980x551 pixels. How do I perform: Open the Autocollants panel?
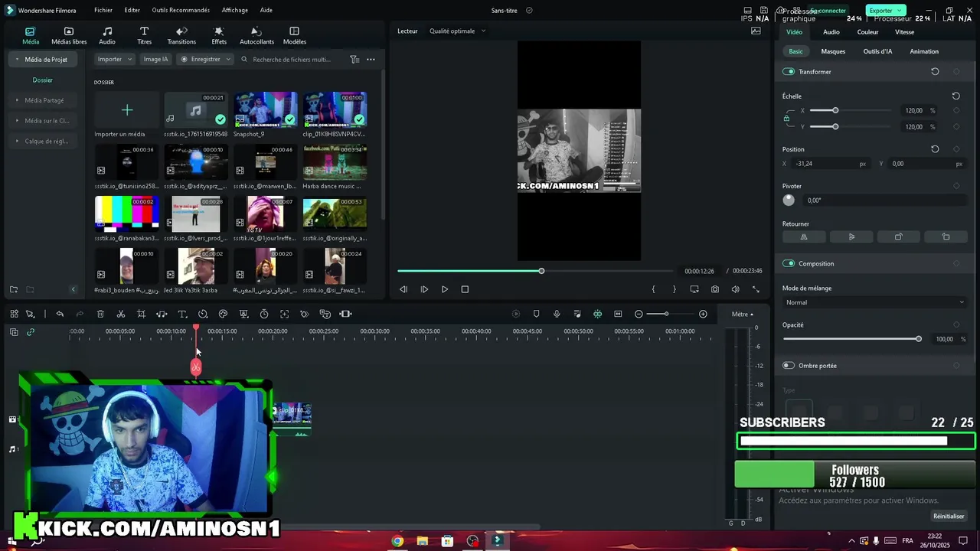(256, 36)
